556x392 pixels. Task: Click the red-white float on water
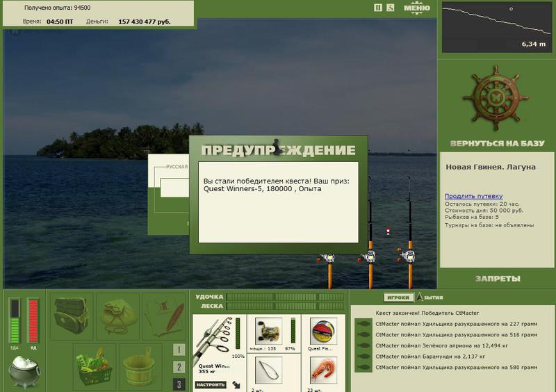[389, 231]
